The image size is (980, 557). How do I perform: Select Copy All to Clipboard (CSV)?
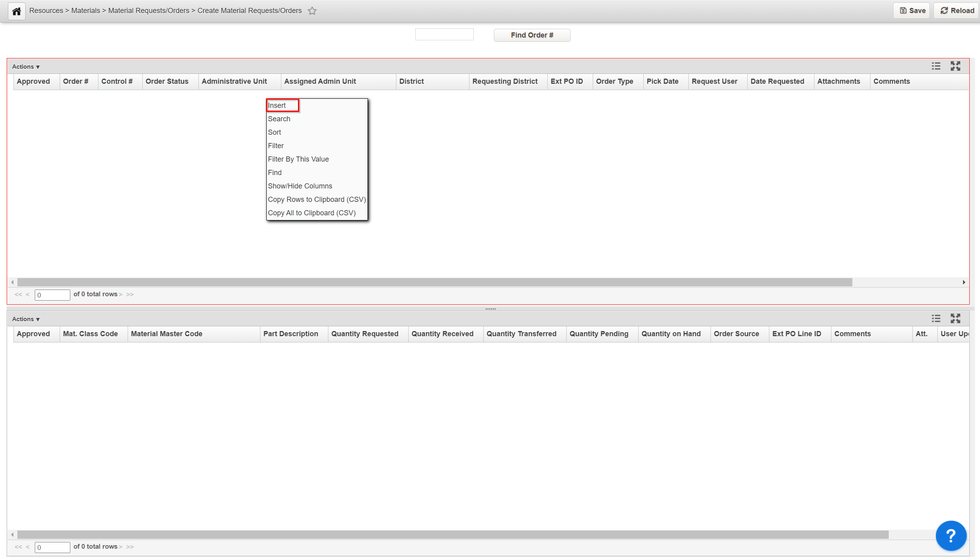point(312,213)
